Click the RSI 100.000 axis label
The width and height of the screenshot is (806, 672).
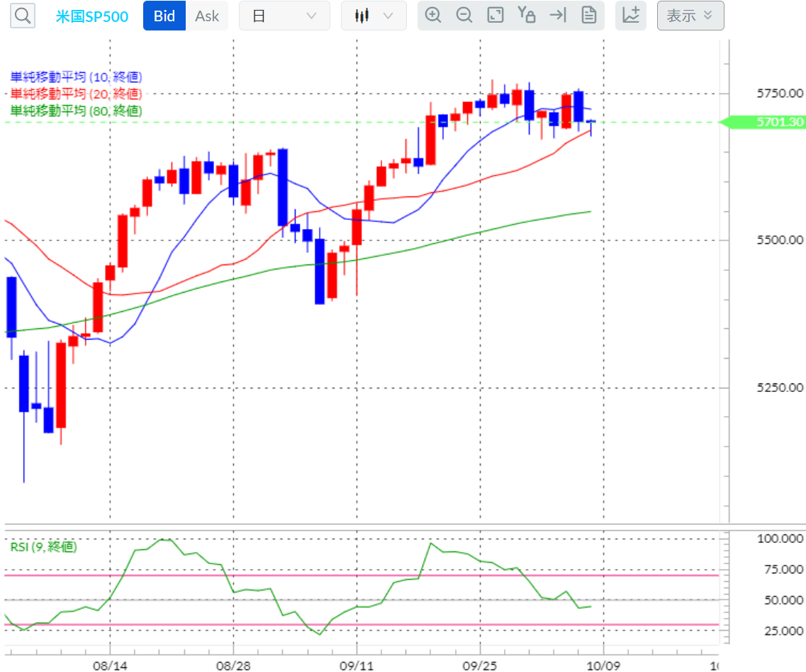click(x=780, y=539)
